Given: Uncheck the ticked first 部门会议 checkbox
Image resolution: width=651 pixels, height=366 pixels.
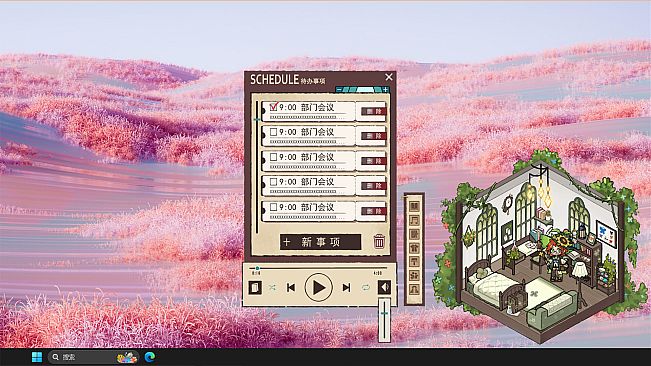Looking at the screenshot, I should pos(273,107).
